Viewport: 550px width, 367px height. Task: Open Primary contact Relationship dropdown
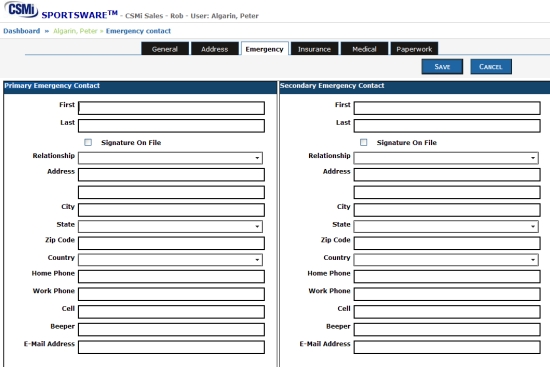coord(170,158)
